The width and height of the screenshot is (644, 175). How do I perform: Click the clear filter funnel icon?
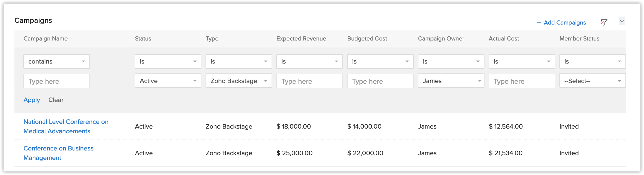coord(604,22)
